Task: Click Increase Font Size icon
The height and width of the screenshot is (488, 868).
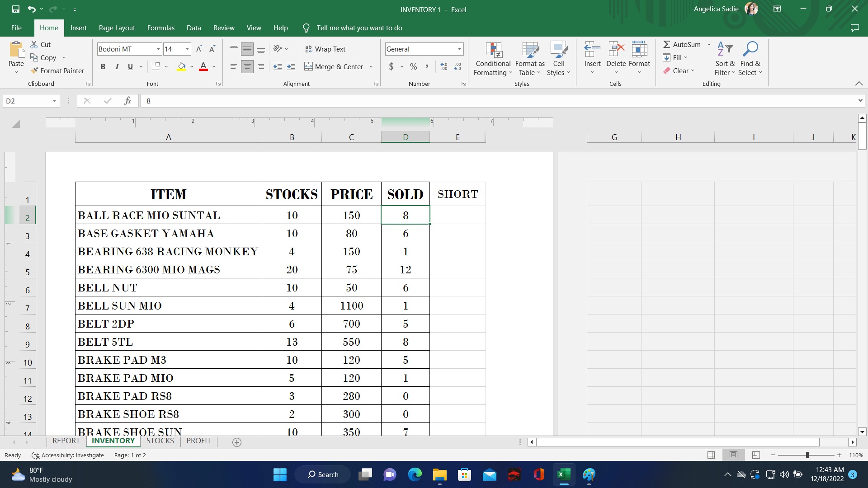Action: 199,49
